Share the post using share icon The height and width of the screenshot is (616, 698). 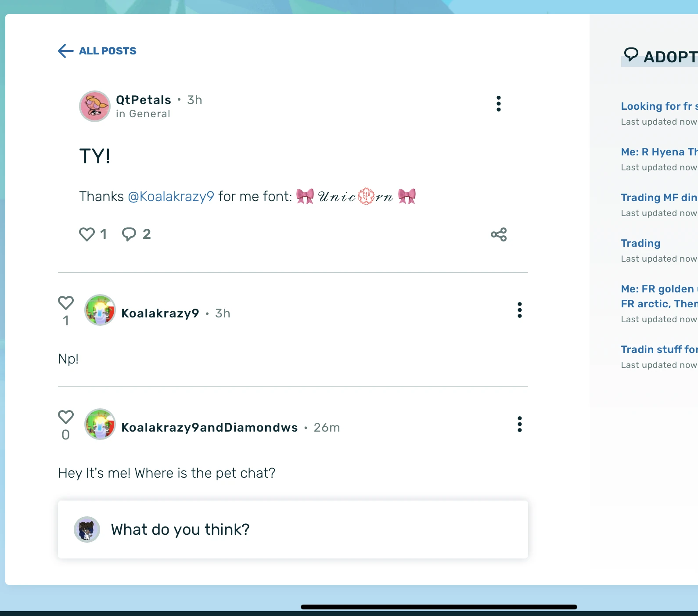[x=499, y=234]
